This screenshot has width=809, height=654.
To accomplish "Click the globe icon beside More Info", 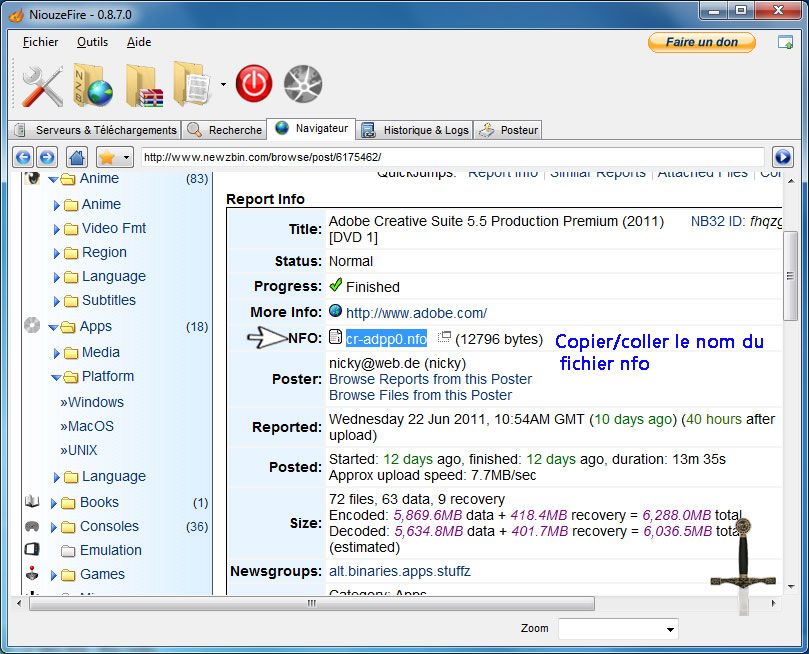I will pyautogui.click(x=335, y=310).
